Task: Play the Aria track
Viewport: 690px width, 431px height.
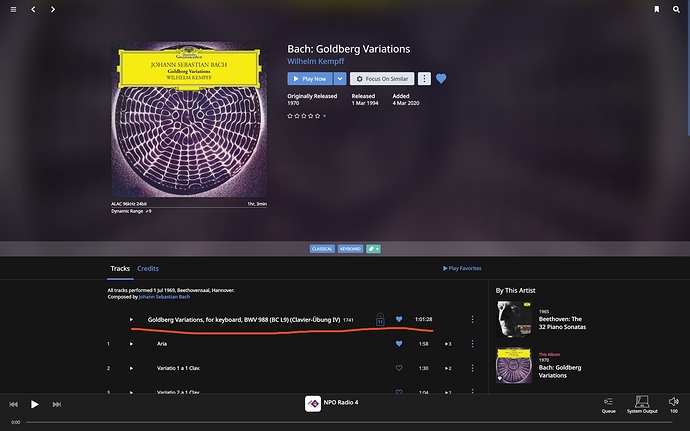Action: (131, 344)
